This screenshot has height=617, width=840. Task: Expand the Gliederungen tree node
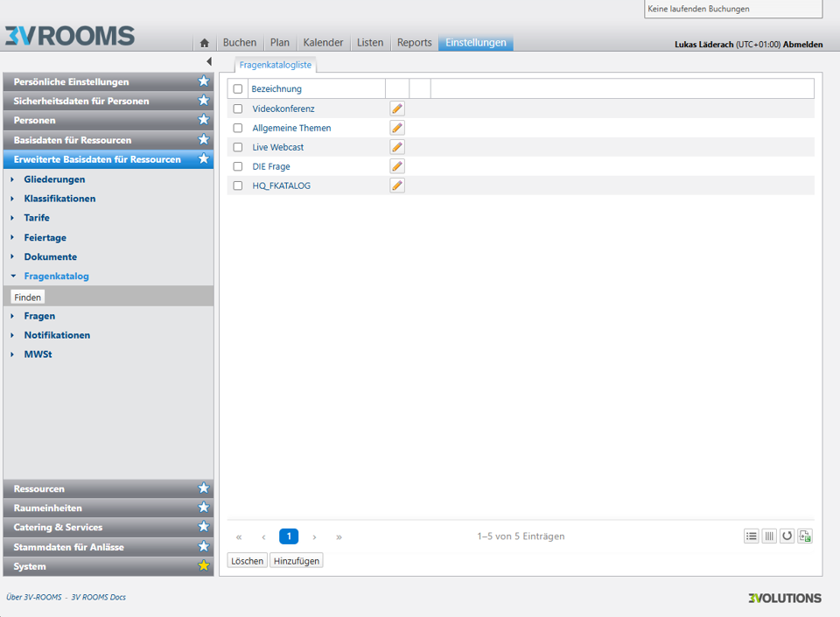(x=12, y=179)
